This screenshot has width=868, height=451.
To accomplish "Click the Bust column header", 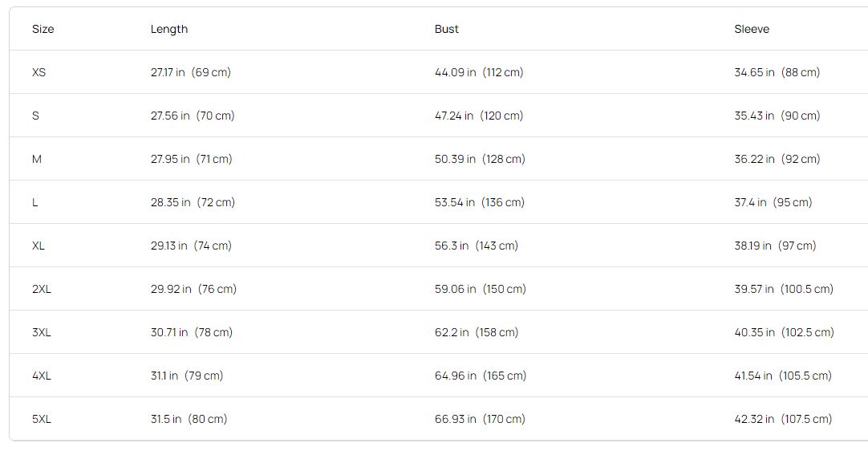I will click(x=447, y=29).
